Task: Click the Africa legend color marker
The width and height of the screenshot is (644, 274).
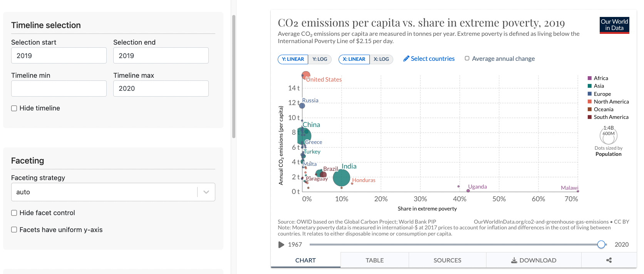Action: (x=589, y=78)
